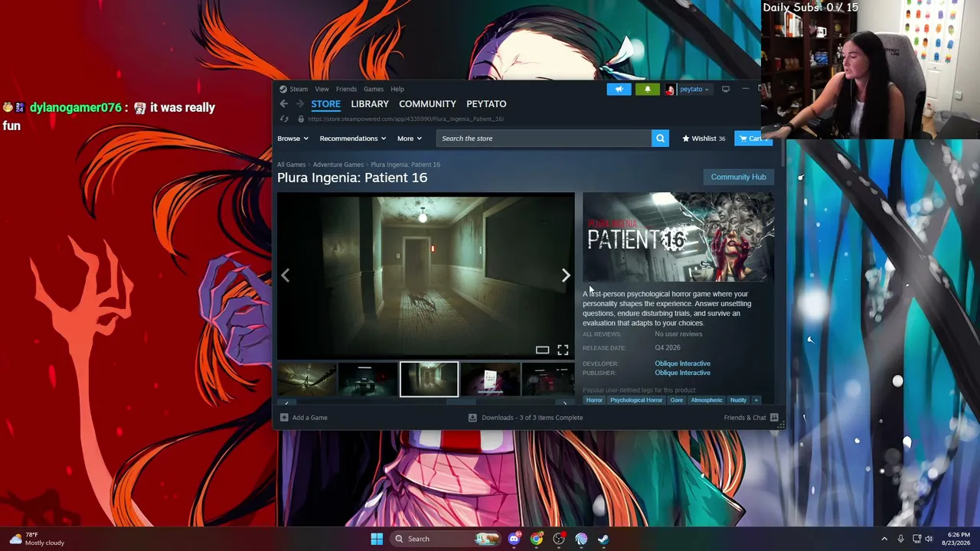Viewport: 980px width, 551px height.
Task: Open the Friends menu
Action: (x=346, y=90)
